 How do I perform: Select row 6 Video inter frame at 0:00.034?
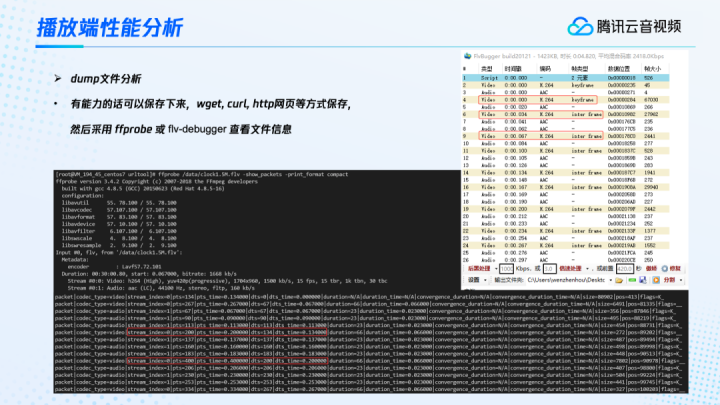(x=565, y=114)
